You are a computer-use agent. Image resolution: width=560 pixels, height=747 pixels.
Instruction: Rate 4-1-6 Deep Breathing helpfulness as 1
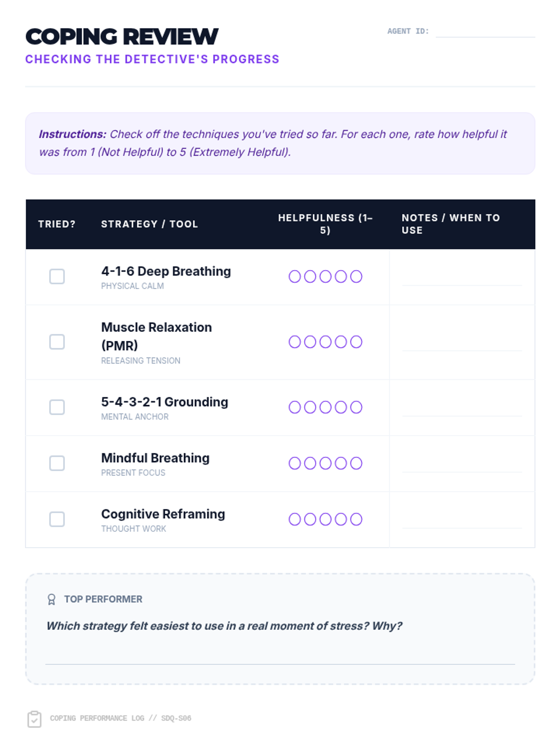(x=294, y=276)
